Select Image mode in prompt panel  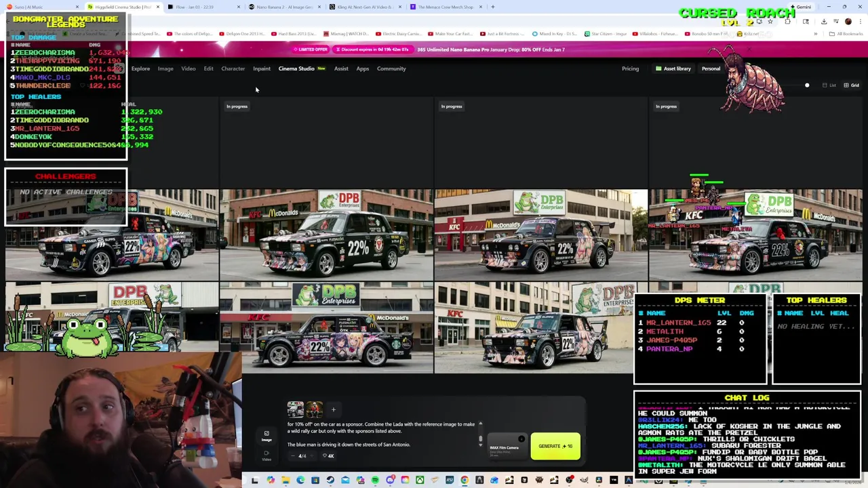[267, 436]
